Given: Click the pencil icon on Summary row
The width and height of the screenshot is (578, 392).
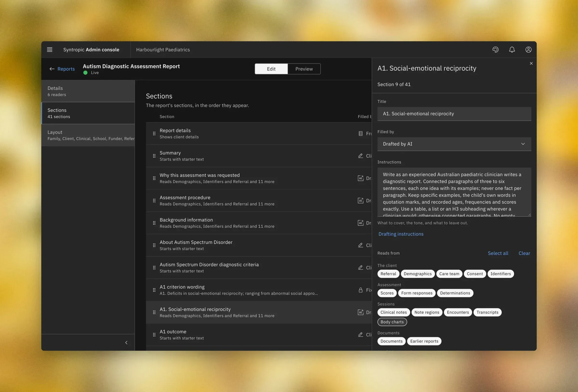Looking at the screenshot, I should [360, 156].
